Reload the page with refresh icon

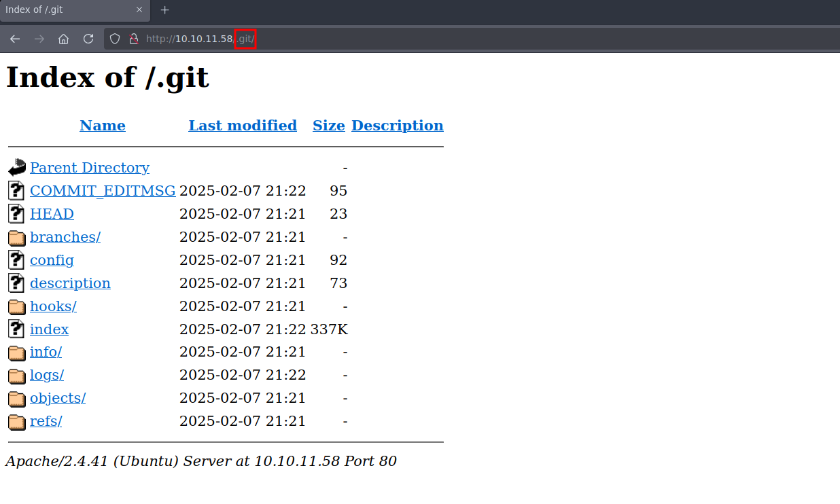[x=88, y=39]
